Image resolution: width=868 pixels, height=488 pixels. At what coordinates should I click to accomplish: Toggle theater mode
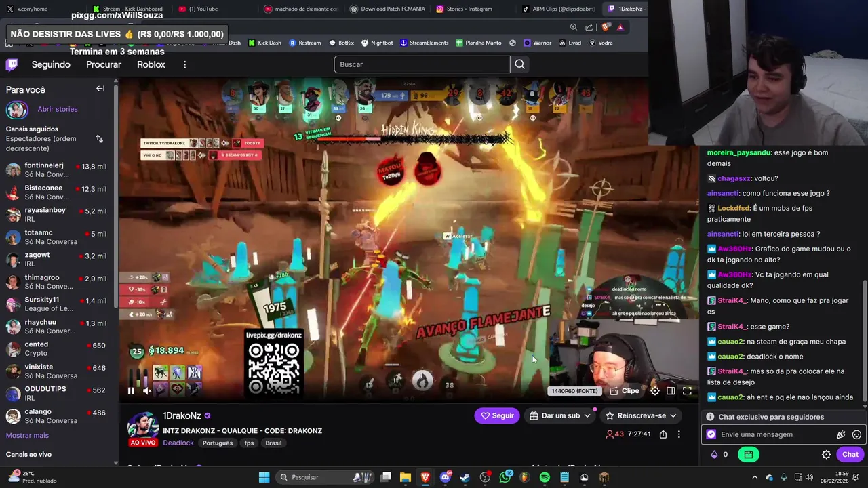(671, 391)
